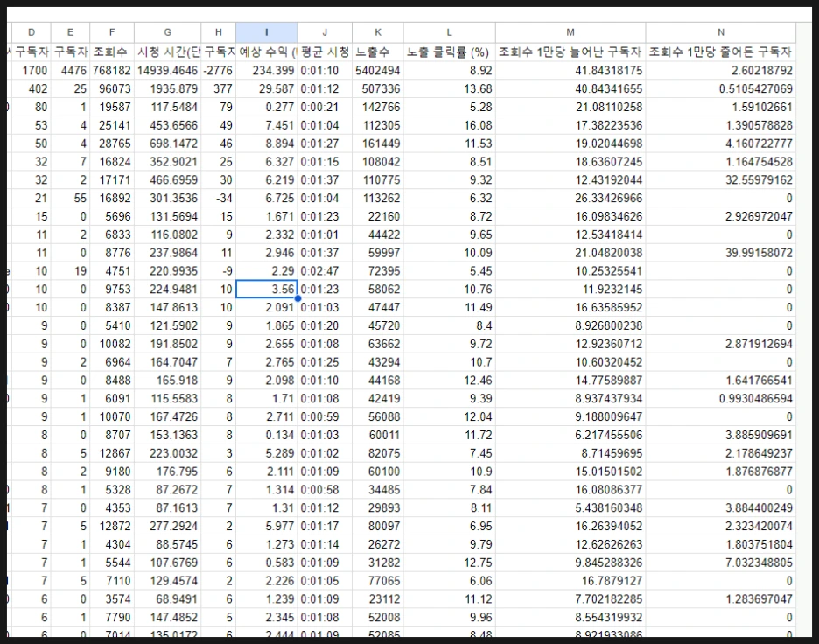Select cell with time 0:02:47
819x644 pixels.
point(325,270)
